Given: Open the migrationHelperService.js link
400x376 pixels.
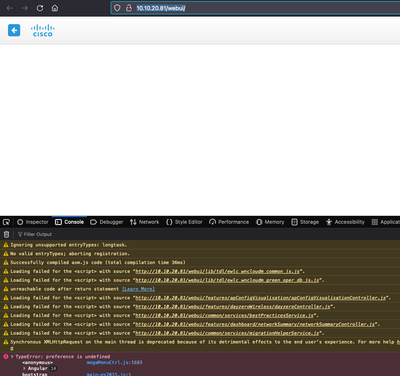Looking at the screenshot, I should (x=227, y=333).
